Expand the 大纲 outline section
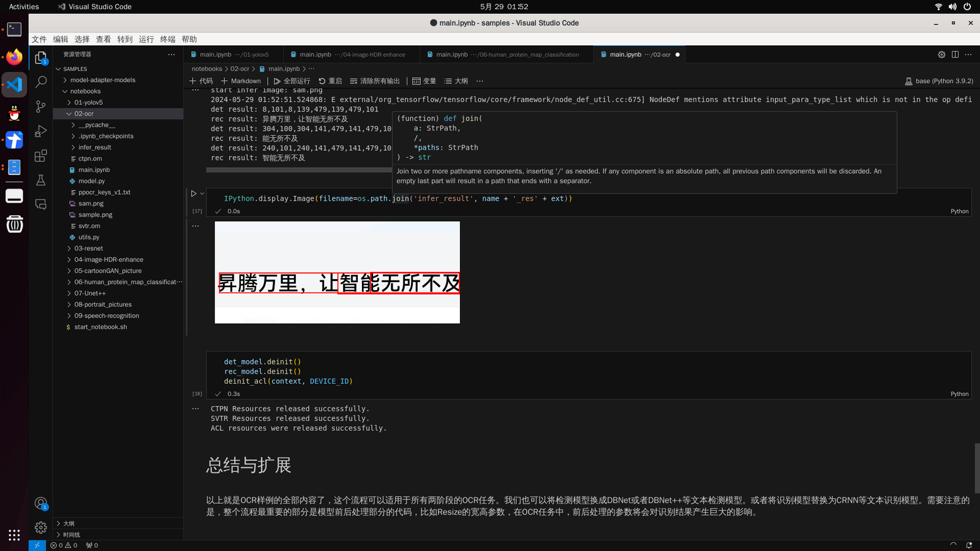The height and width of the screenshot is (551, 980). coord(118,523)
